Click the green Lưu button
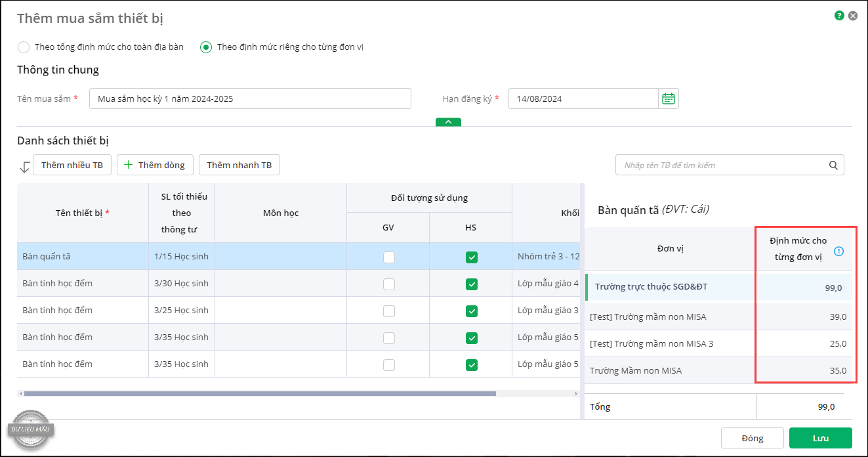Viewport: 868px width, 457px height. pyautogui.click(x=820, y=438)
